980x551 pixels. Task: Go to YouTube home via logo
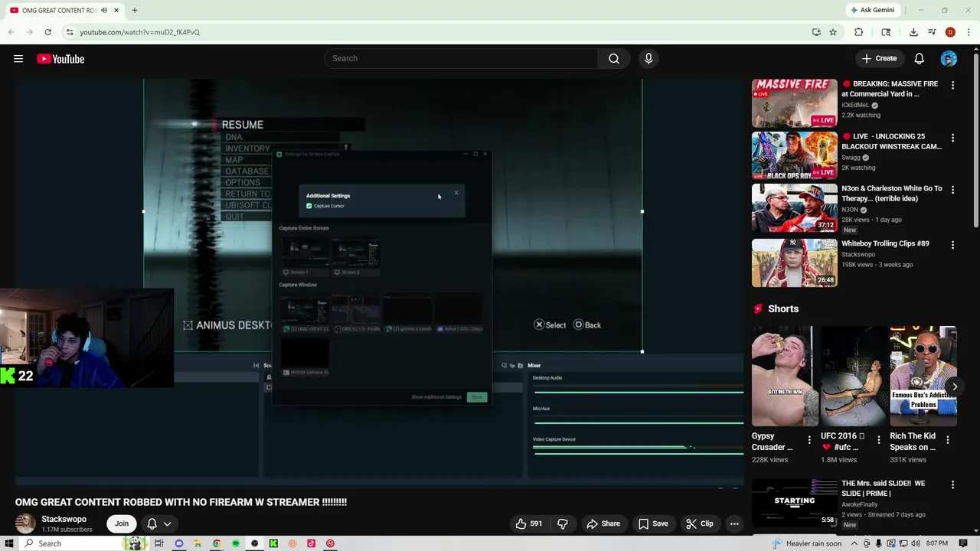click(60, 59)
